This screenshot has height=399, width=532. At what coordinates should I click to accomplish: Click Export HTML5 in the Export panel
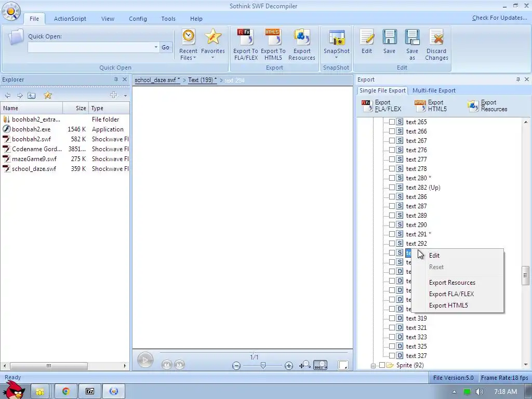[x=431, y=105]
